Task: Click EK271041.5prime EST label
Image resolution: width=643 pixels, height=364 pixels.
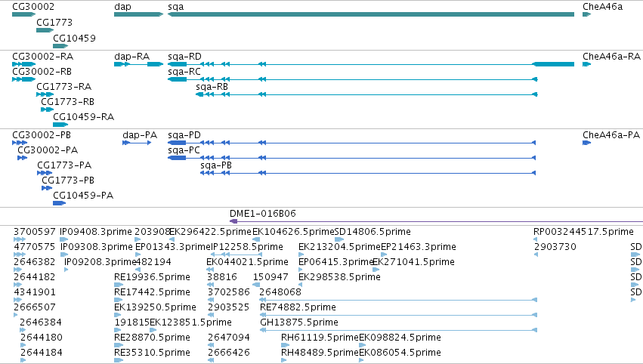Action: pos(413,262)
